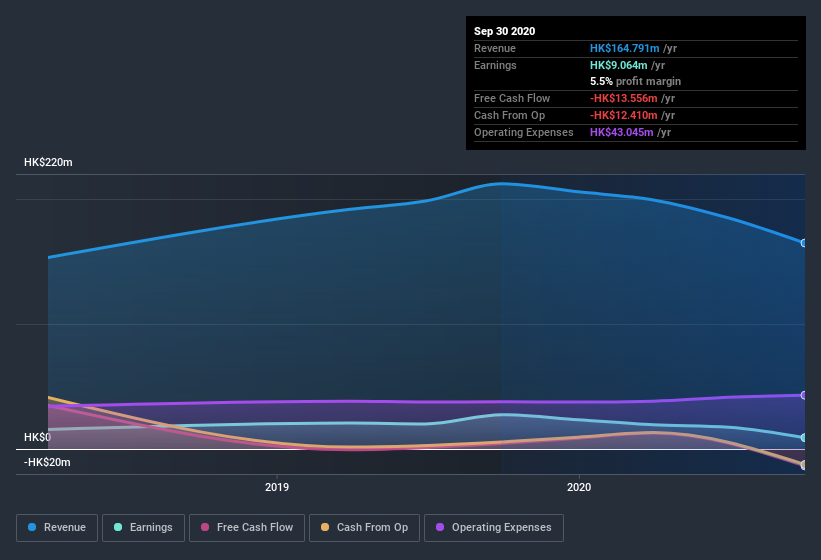Viewport: 821px width, 560px height.
Task: Click the 5.5% profit margin text
Action: (635, 81)
